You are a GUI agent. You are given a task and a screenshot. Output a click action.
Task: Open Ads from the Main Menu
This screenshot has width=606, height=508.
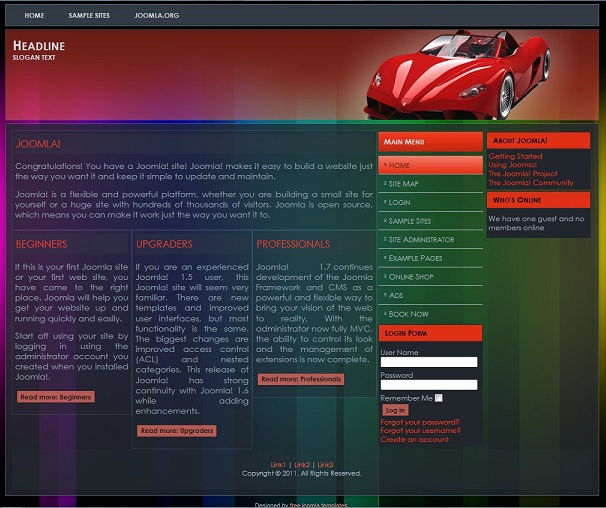(431, 295)
